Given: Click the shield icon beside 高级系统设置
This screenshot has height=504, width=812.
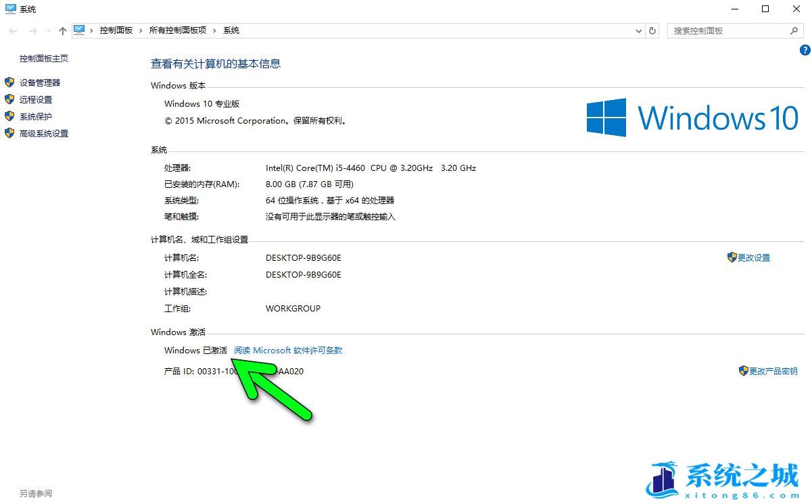Looking at the screenshot, I should tap(9, 133).
